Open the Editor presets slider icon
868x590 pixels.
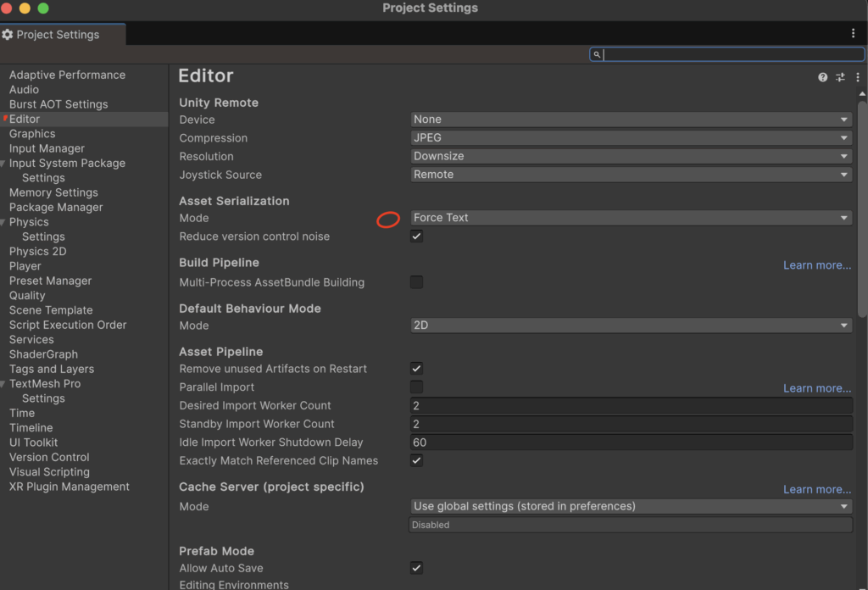(x=840, y=77)
